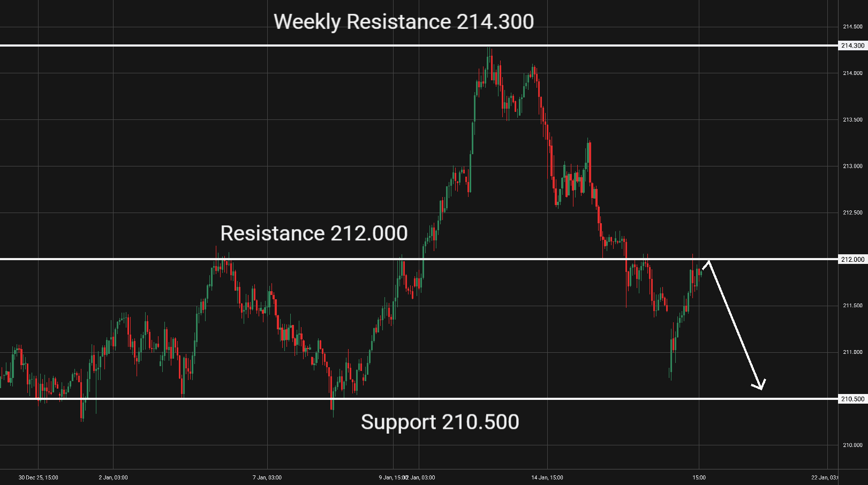Click the 210.000 price scale label
Image resolution: width=868 pixels, height=485 pixels.
point(852,445)
